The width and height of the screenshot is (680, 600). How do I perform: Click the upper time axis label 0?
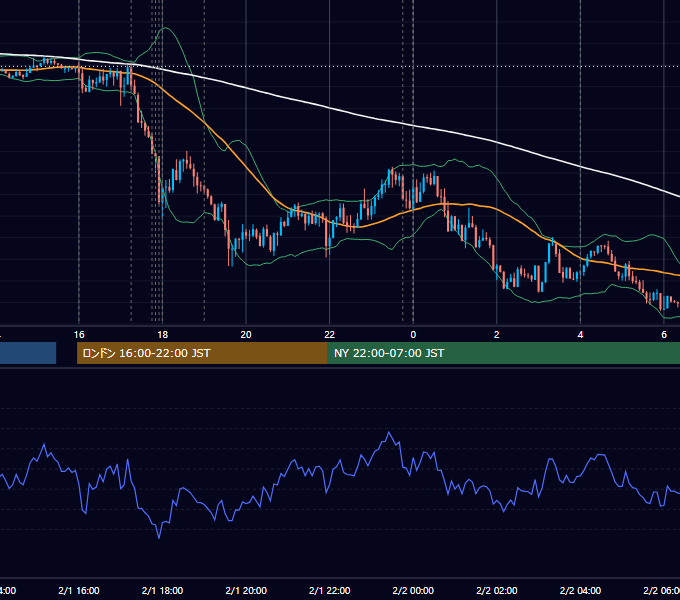click(x=413, y=335)
